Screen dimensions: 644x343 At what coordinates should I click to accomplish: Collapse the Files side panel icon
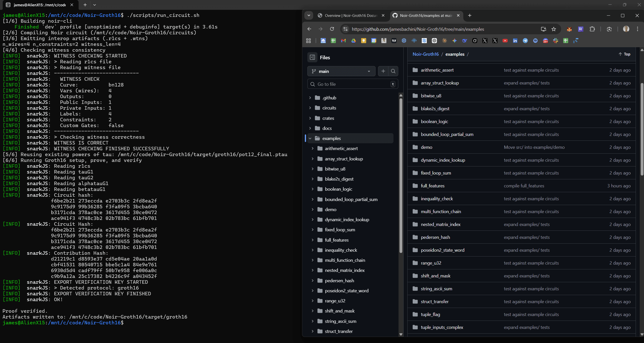point(312,58)
